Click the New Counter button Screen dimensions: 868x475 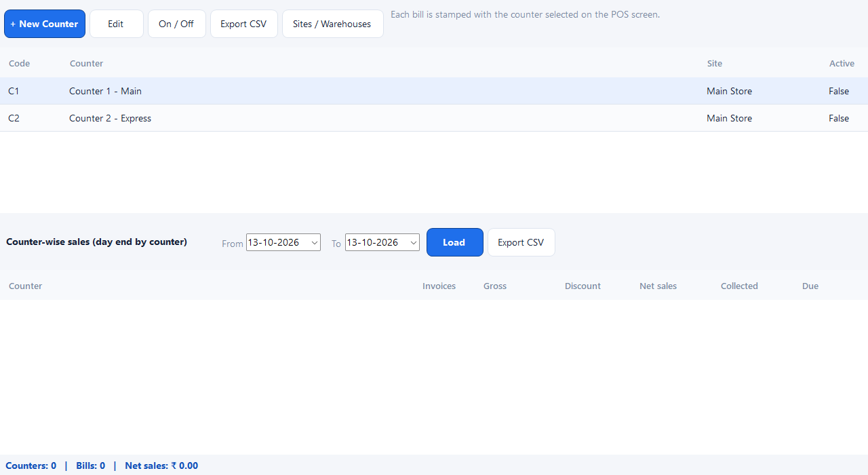coord(45,24)
